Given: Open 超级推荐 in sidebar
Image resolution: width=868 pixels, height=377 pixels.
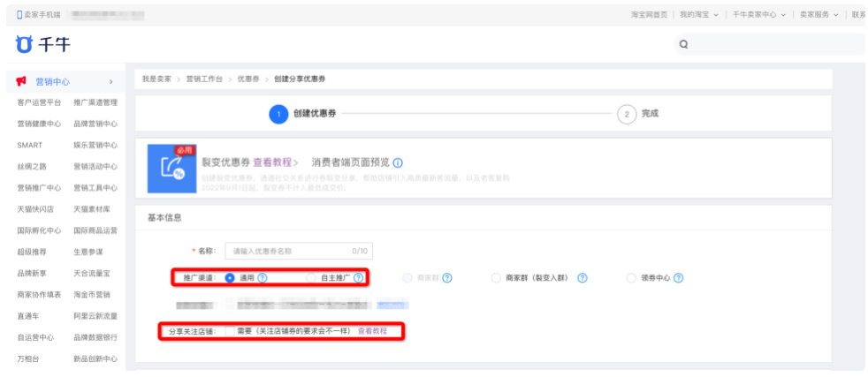Looking at the screenshot, I should 32,252.
